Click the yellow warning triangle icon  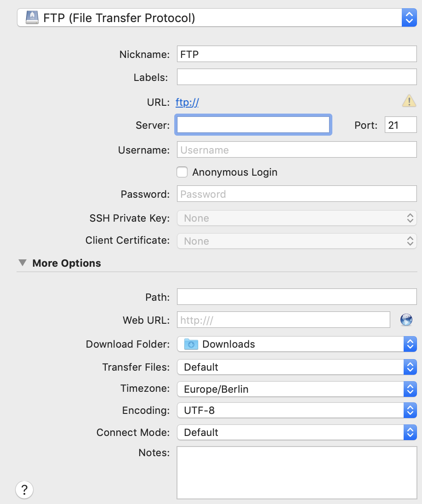pos(409,101)
